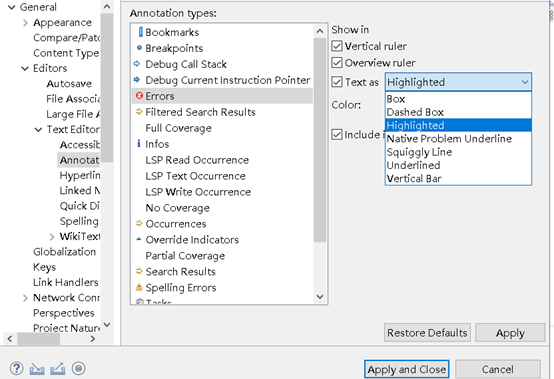Click the red Errors icon
Screen dimensions: 554x379
139,95
